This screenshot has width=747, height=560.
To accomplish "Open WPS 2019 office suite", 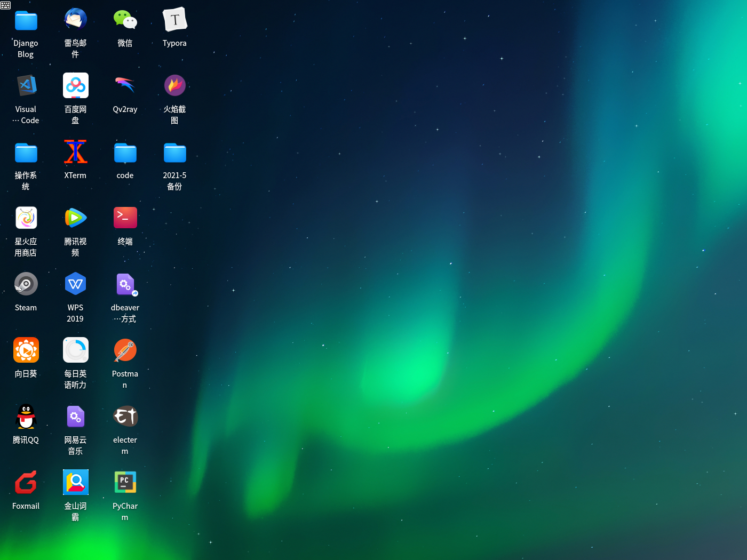I will coord(75,284).
